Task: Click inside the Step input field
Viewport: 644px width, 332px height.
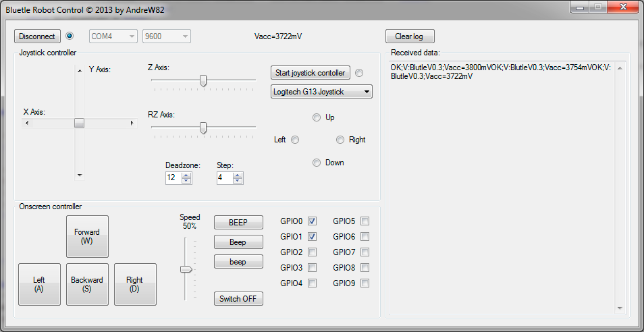Action: click(x=224, y=178)
